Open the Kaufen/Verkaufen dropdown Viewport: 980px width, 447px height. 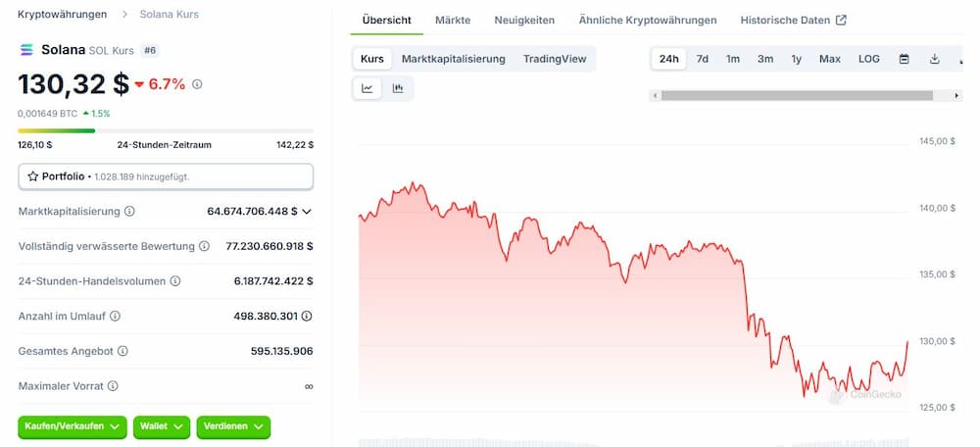click(73, 426)
